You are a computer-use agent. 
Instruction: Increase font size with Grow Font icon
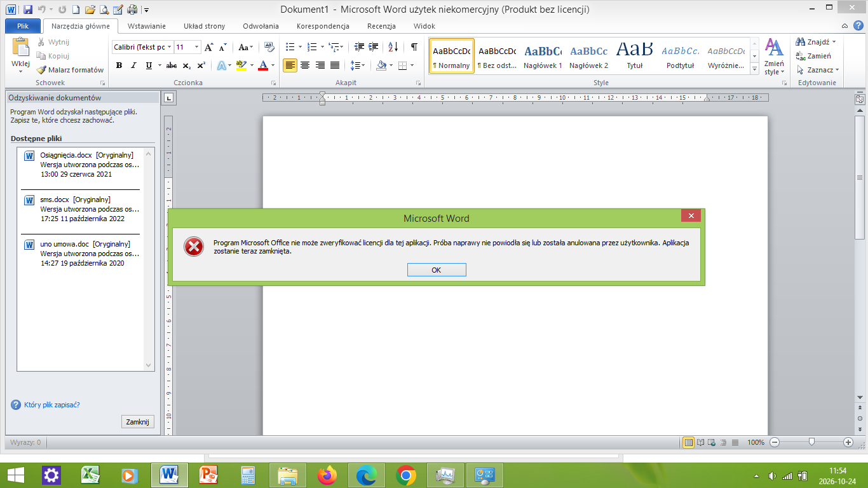pyautogui.click(x=209, y=47)
